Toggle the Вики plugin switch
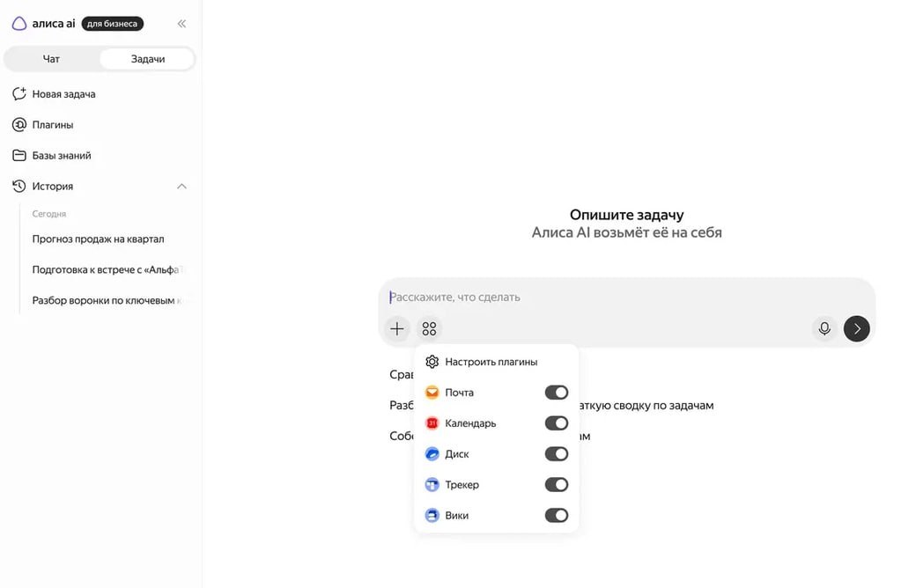Viewport: 901px width, 588px height. (557, 516)
